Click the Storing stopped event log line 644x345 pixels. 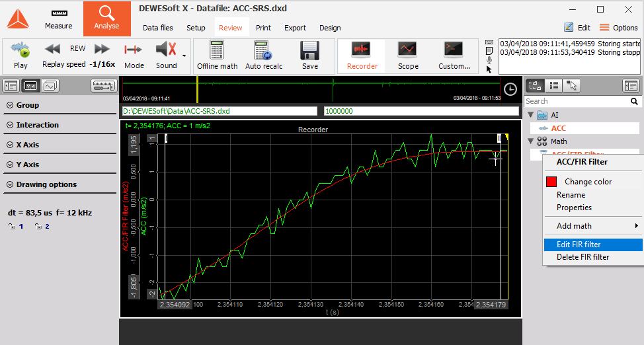[x=570, y=52]
